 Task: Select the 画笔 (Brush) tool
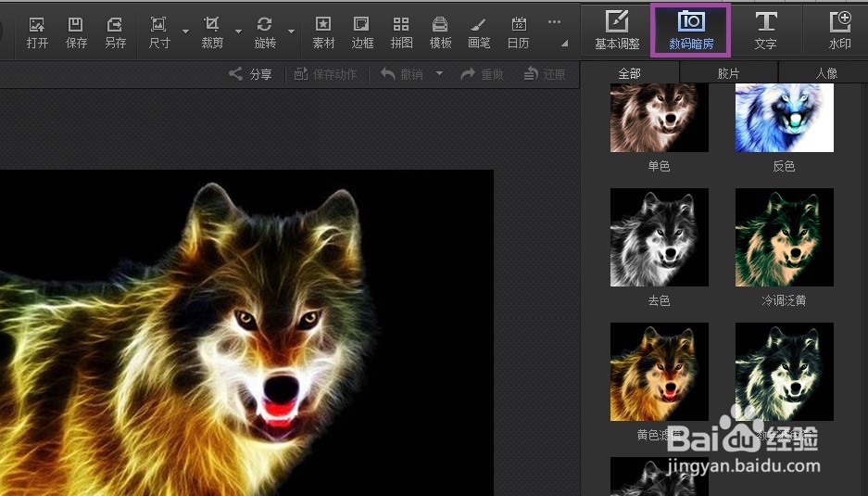[x=479, y=32]
